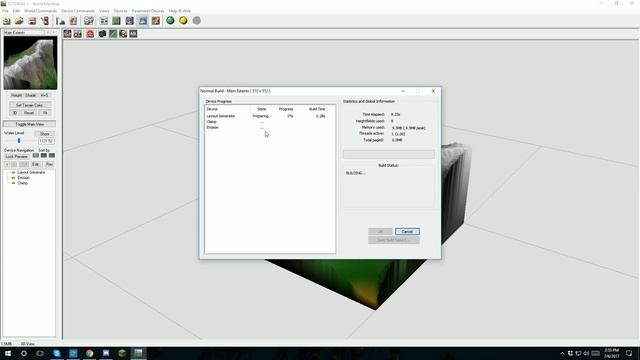Click the Erosion row in build dialog

click(x=270, y=127)
